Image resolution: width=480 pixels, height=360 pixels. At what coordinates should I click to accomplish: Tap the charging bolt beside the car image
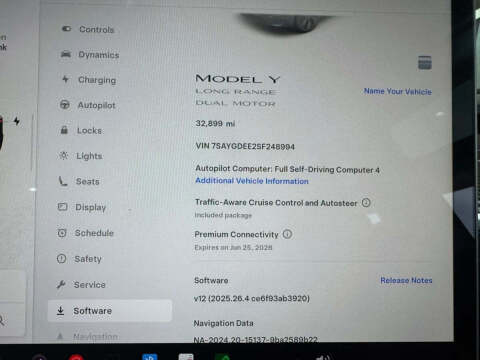click(x=16, y=121)
